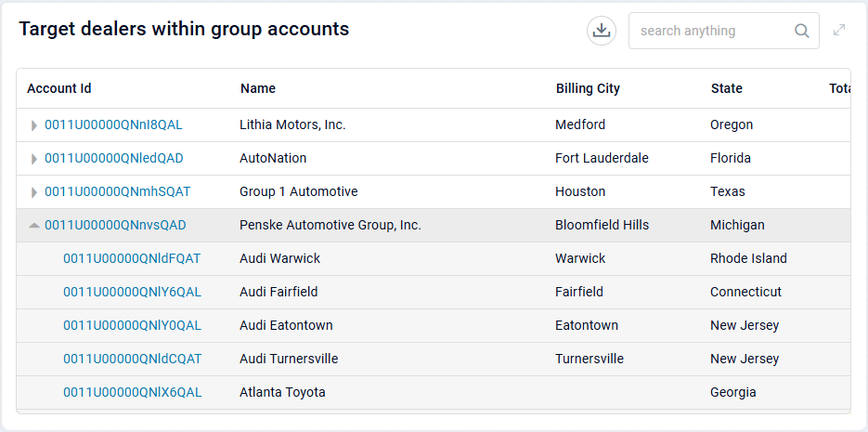Expand the Group 1 Automotive row
Screen dimensions: 868x432
[34, 192]
